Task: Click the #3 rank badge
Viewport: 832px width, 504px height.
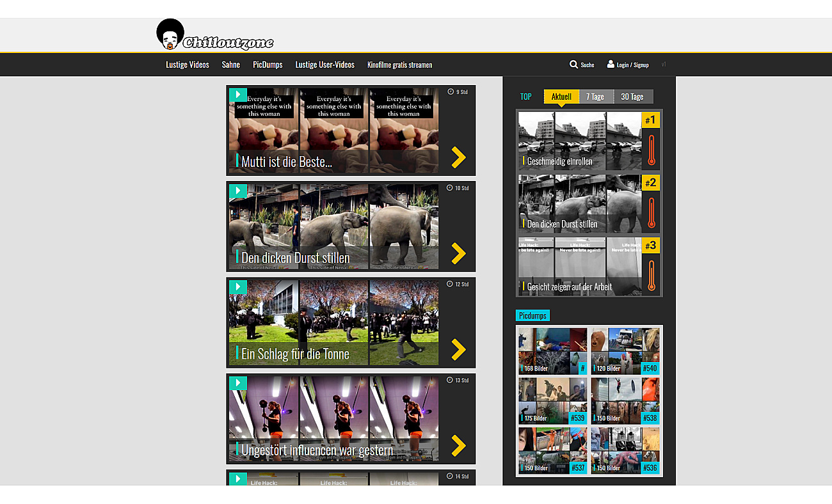Action: [x=650, y=246]
